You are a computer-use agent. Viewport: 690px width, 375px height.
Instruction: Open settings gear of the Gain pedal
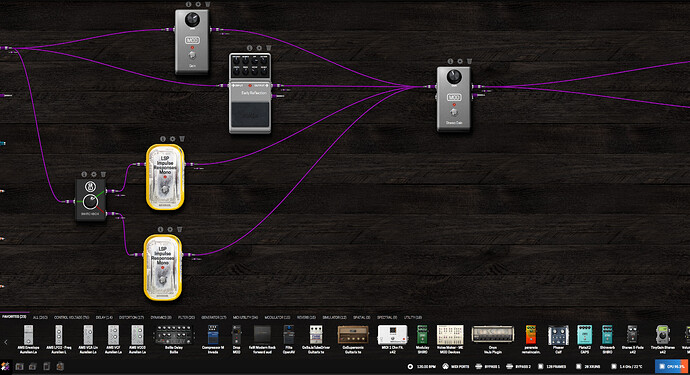coord(198,4)
